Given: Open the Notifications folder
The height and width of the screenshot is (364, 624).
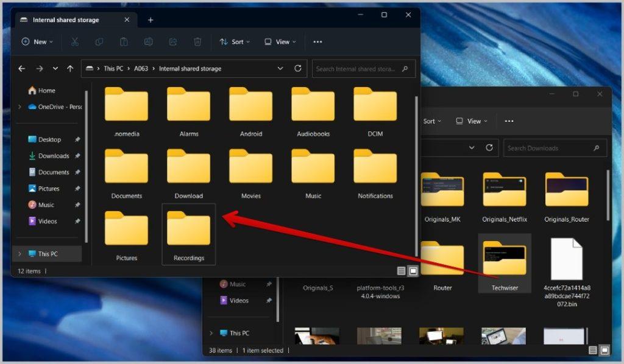Looking at the screenshot, I should coord(375,173).
